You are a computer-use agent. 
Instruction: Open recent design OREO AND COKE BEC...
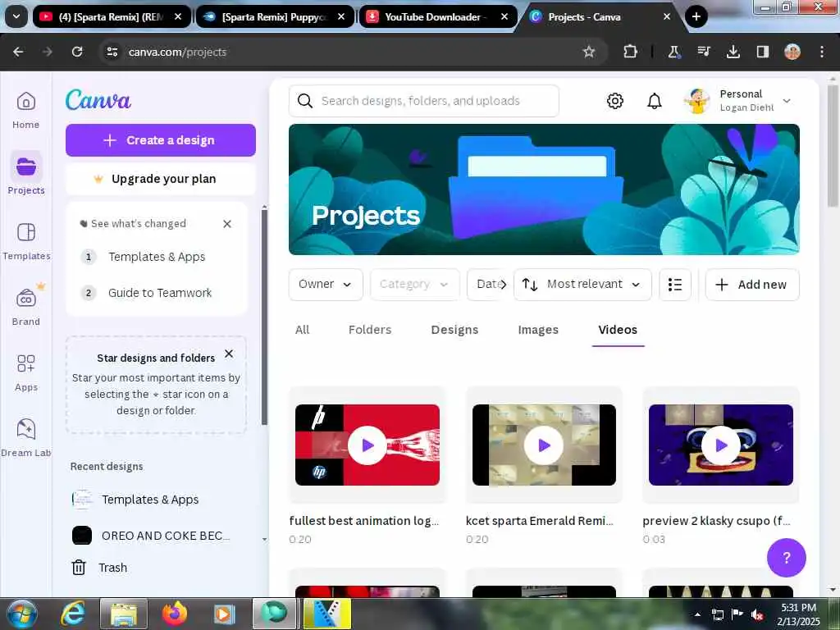pos(151,536)
